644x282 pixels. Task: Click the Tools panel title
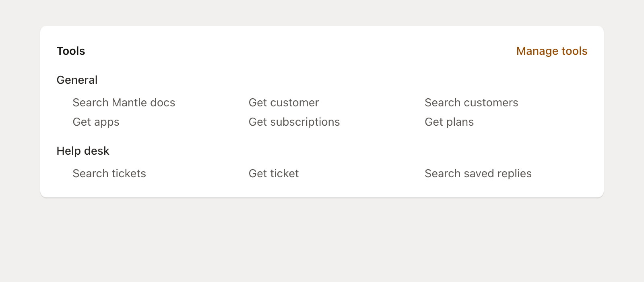click(x=70, y=51)
